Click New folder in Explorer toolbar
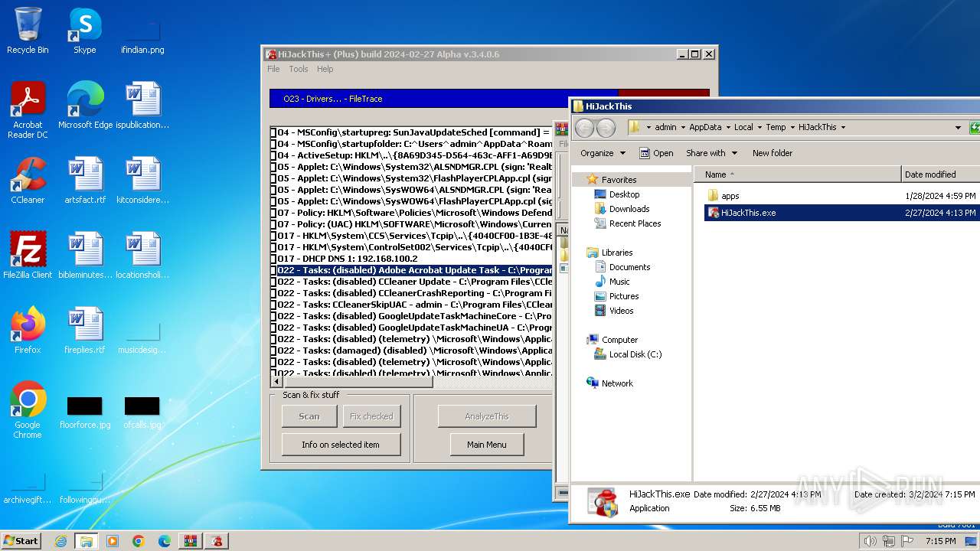980x551 pixels. tap(773, 153)
